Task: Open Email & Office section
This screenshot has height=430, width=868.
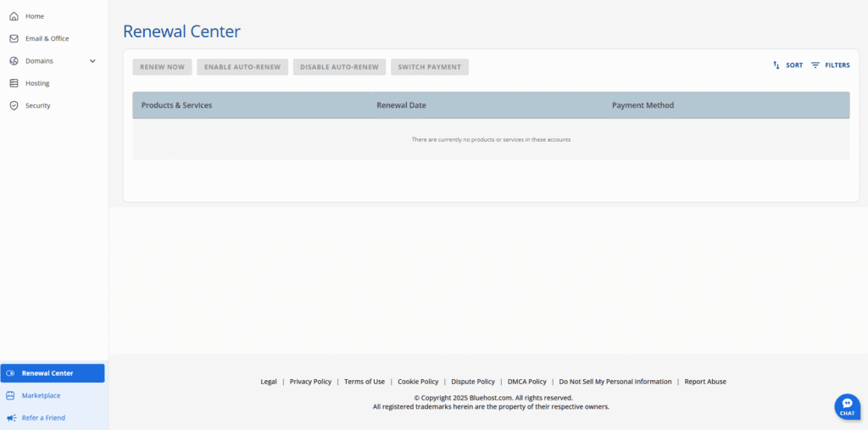Action: [47, 39]
